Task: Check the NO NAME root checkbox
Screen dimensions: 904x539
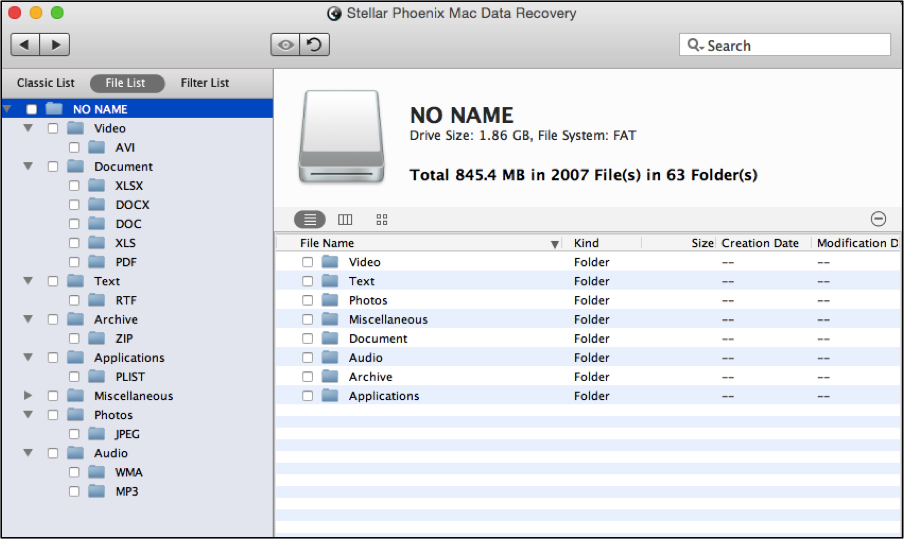Action: coord(32,109)
